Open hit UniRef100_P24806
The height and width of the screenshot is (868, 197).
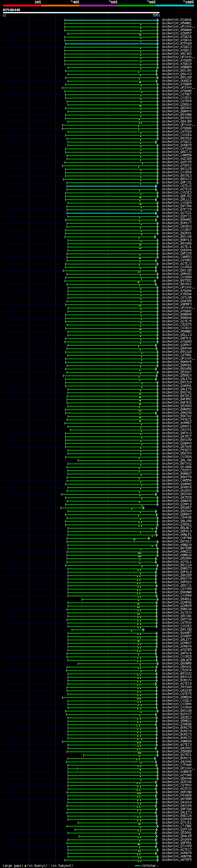176,20
